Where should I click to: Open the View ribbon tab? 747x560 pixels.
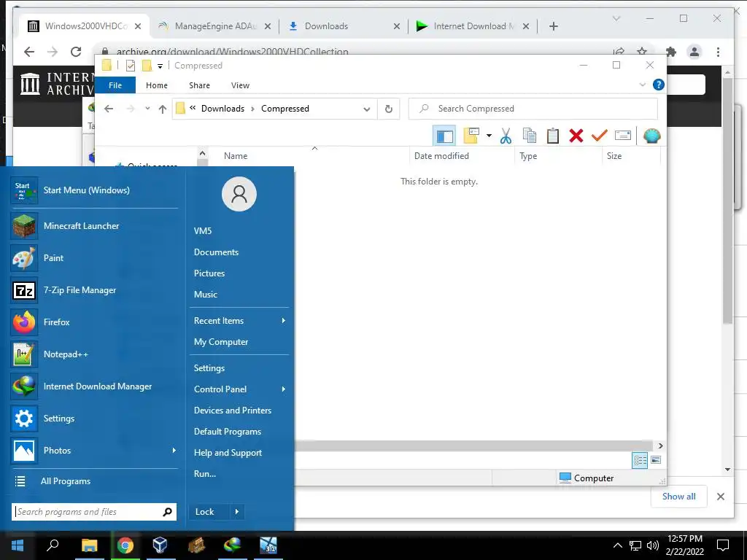(240, 85)
